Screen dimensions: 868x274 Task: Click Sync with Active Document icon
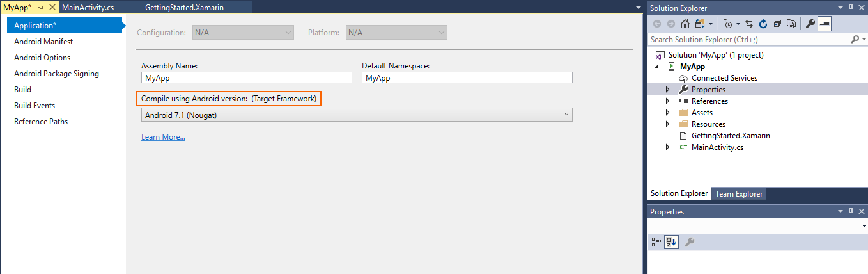click(750, 24)
